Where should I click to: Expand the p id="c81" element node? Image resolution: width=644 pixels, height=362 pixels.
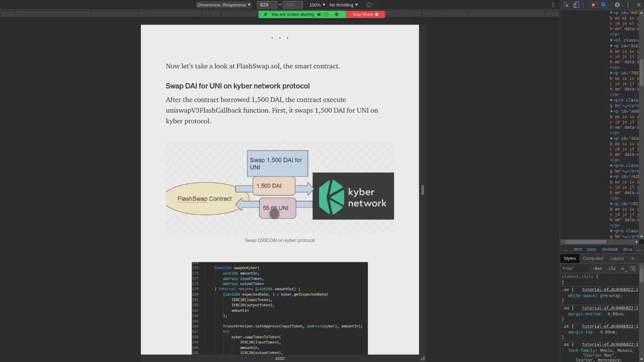click(612, 203)
